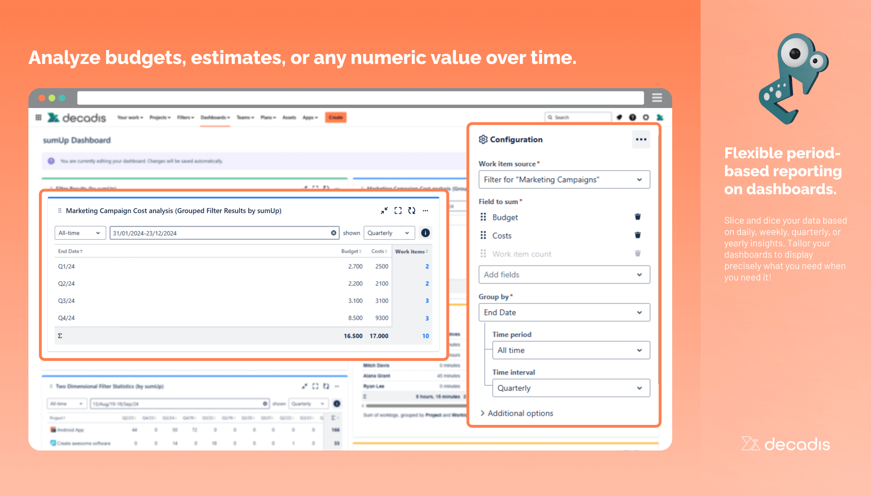
Task: Open the browser hamburger menu icon
Action: click(x=657, y=98)
